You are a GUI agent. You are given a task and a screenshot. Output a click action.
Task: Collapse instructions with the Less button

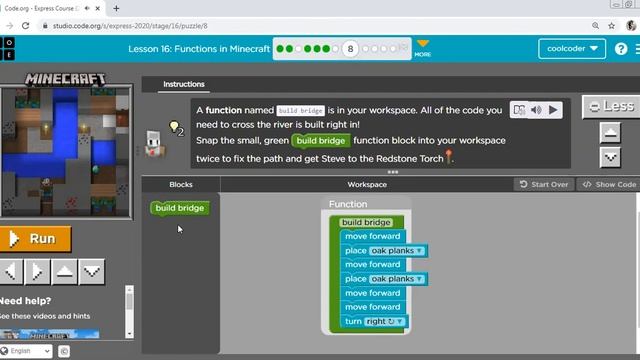pos(611,107)
